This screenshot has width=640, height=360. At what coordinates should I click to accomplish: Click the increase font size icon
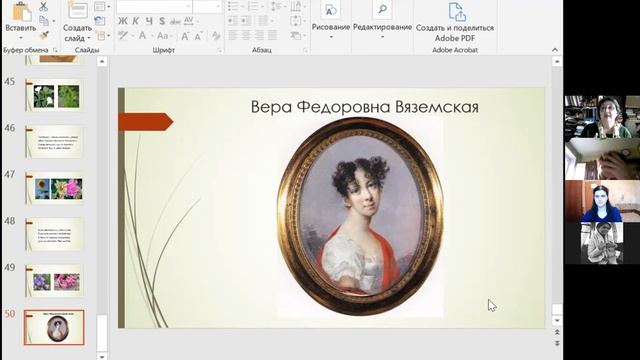point(185,36)
